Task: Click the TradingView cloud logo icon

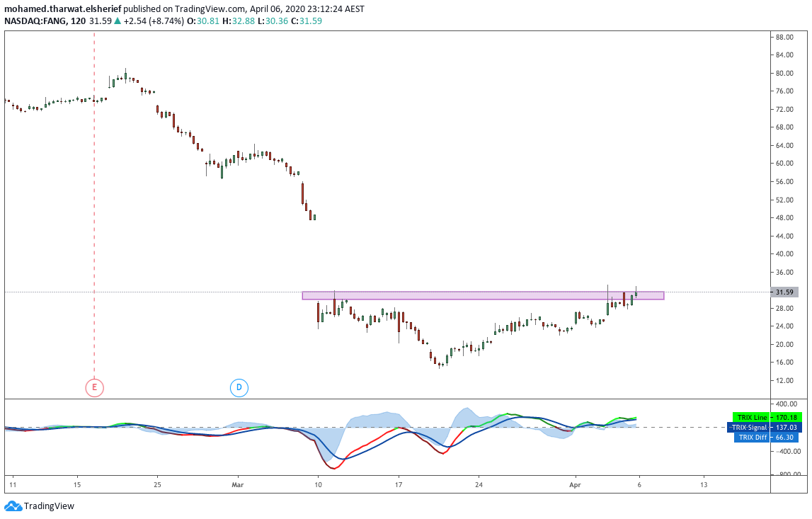Action: [13, 506]
